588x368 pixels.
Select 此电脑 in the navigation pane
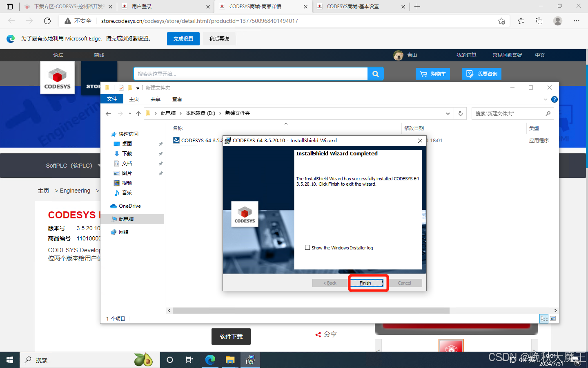click(x=126, y=219)
